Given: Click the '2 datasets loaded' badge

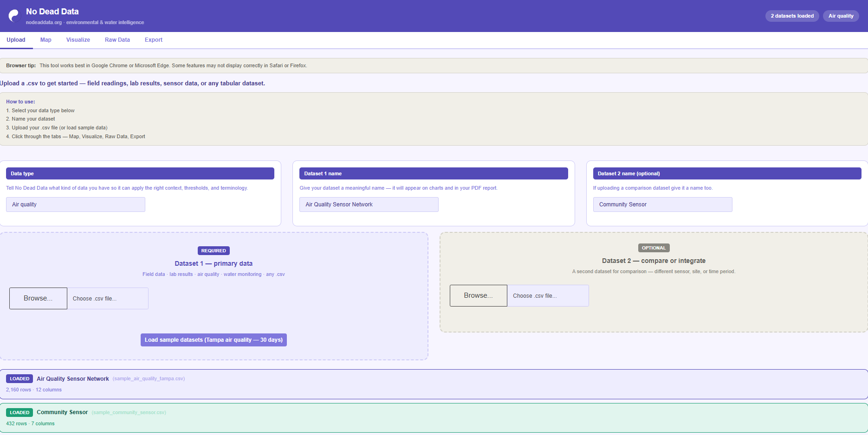Looking at the screenshot, I should 792,16.
